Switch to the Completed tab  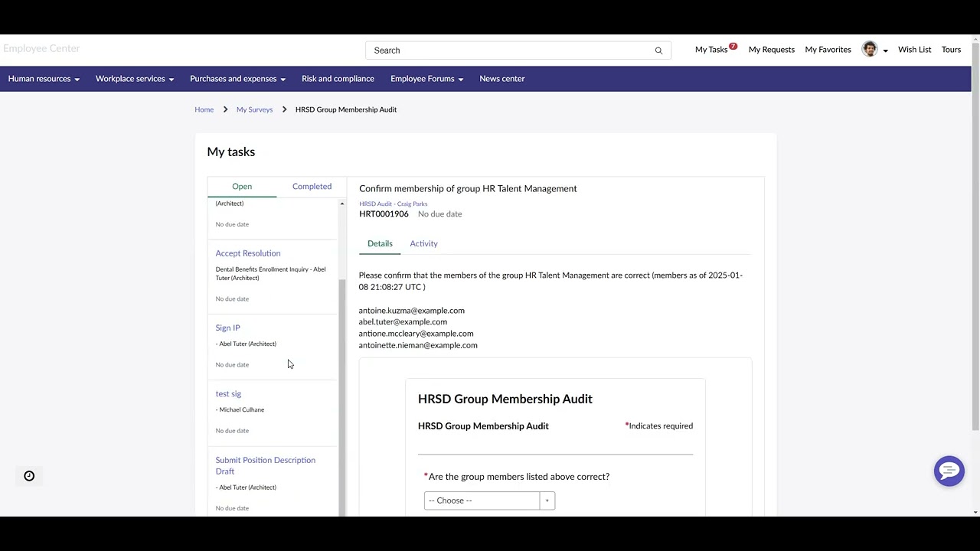(x=312, y=186)
